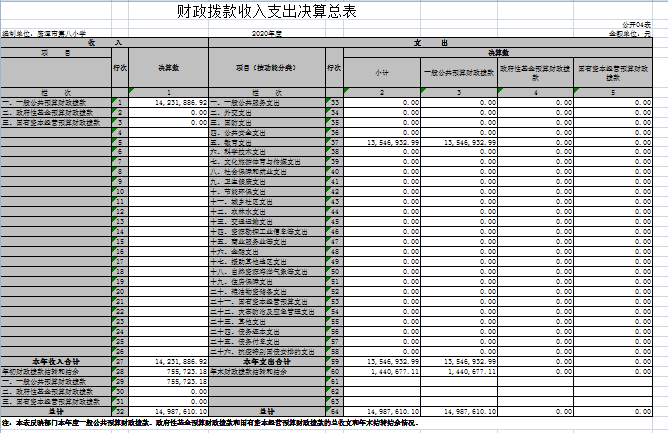Click the 十三、交通运输支出 cell

267,222
